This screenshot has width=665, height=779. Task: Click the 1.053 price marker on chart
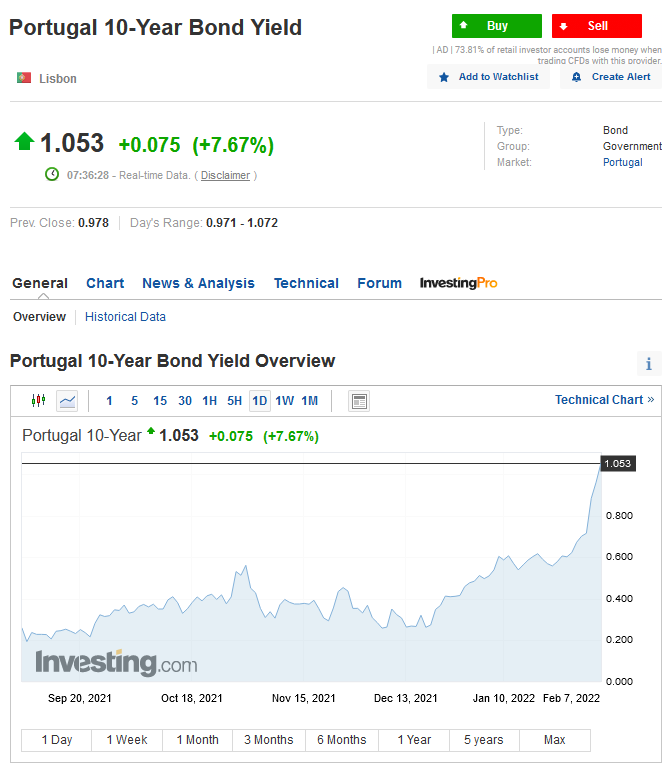(x=618, y=464)
